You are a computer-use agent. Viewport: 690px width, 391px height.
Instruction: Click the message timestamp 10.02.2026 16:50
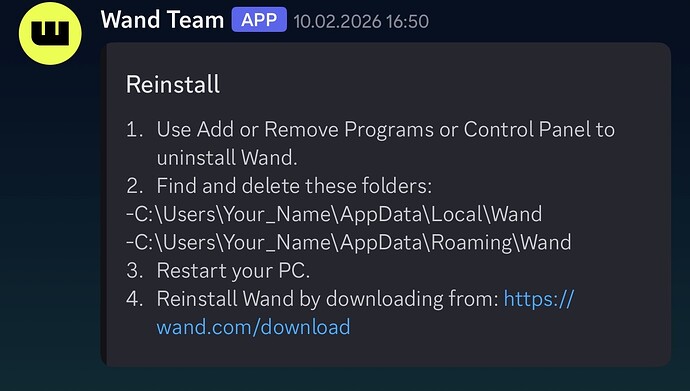pyautogui.click(x=361, y=22)
